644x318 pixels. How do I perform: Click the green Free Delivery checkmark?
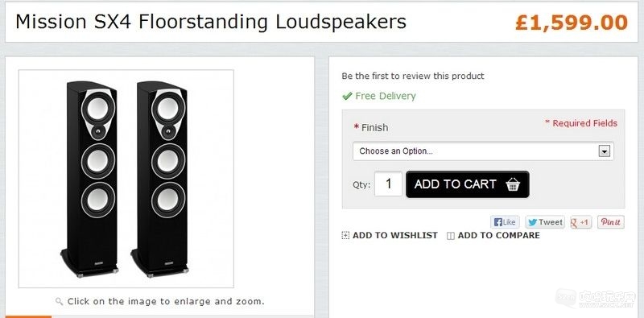(347, 96)
